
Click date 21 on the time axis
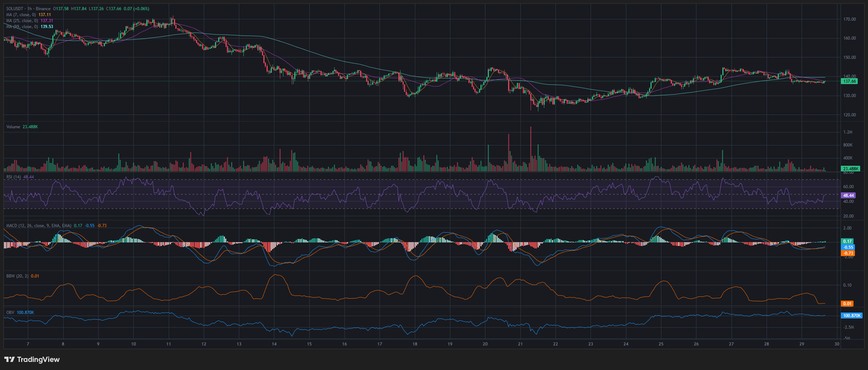point(520,344)
